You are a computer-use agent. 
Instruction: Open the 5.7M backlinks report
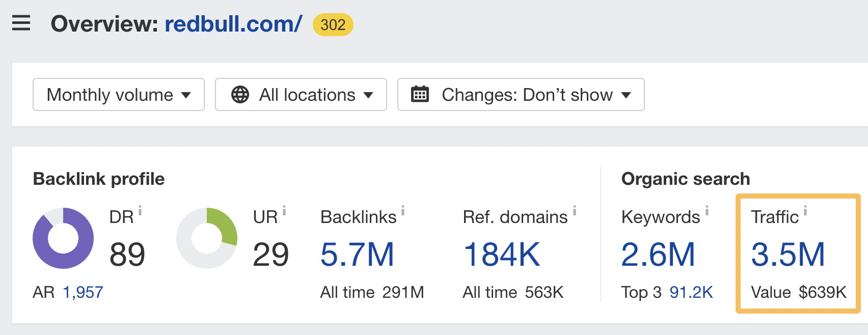coord(357,255)
